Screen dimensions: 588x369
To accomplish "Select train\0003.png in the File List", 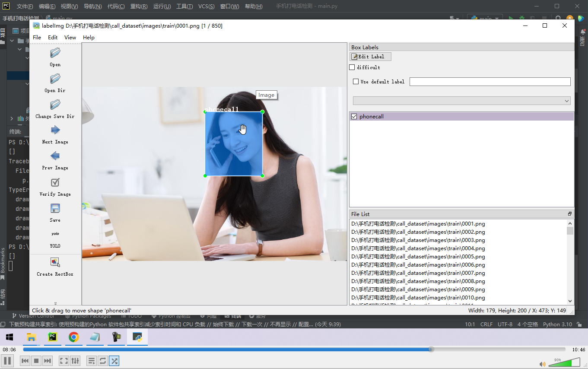I will click(x=418, y=240).
